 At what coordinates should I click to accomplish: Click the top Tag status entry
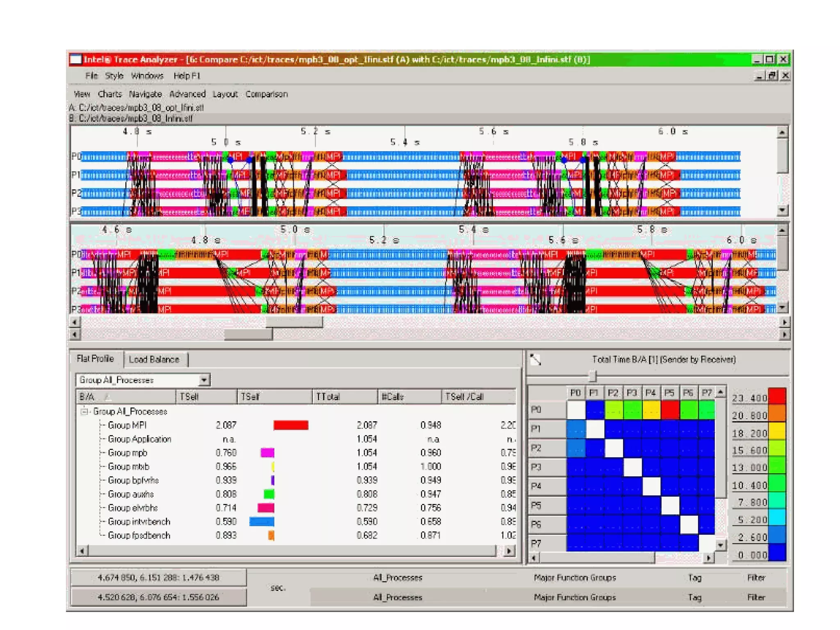pos(694,577)
